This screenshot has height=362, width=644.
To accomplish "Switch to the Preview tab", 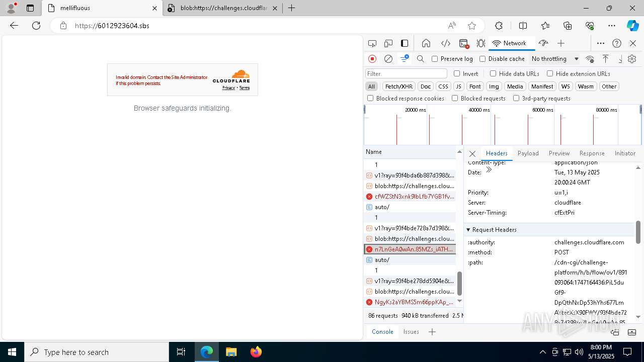I will [559, 153].
